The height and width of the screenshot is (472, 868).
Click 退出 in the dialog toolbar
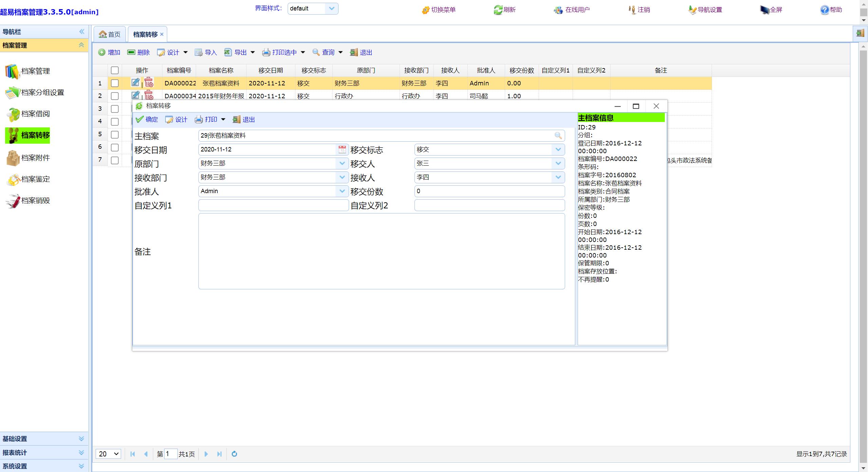(244, 119)
